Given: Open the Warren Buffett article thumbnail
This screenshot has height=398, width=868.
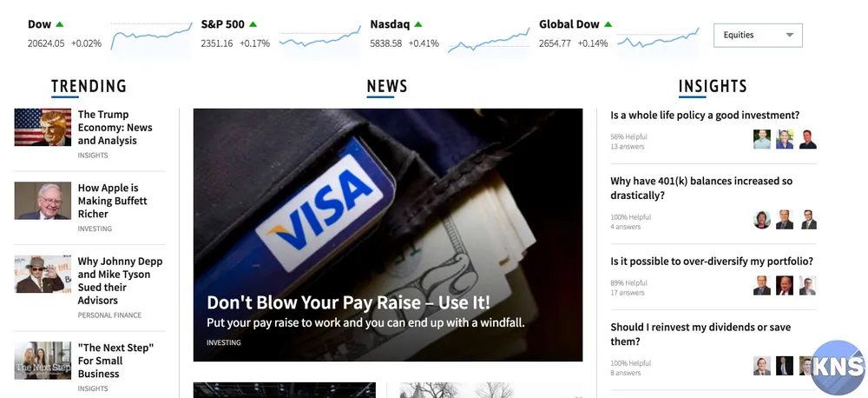Looking at the screenshot, I should click(x=43, y=201).
